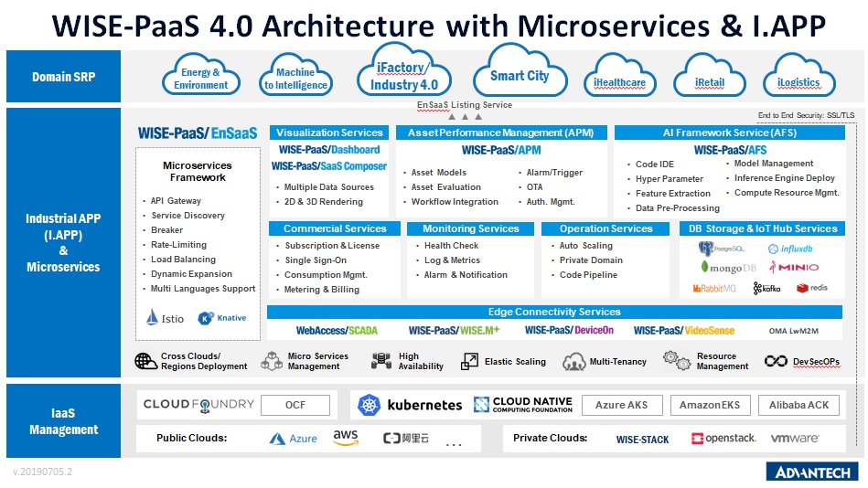
Task: Click the DB Storage & IoT Hub Services header
Action: (762, 228)
